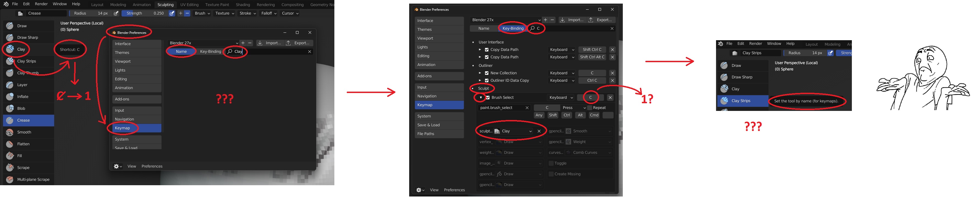980x202 pixels.
Task: Switch to the UV Editing workspace tab
Action: pyautogui.click(x=189, y=5)
